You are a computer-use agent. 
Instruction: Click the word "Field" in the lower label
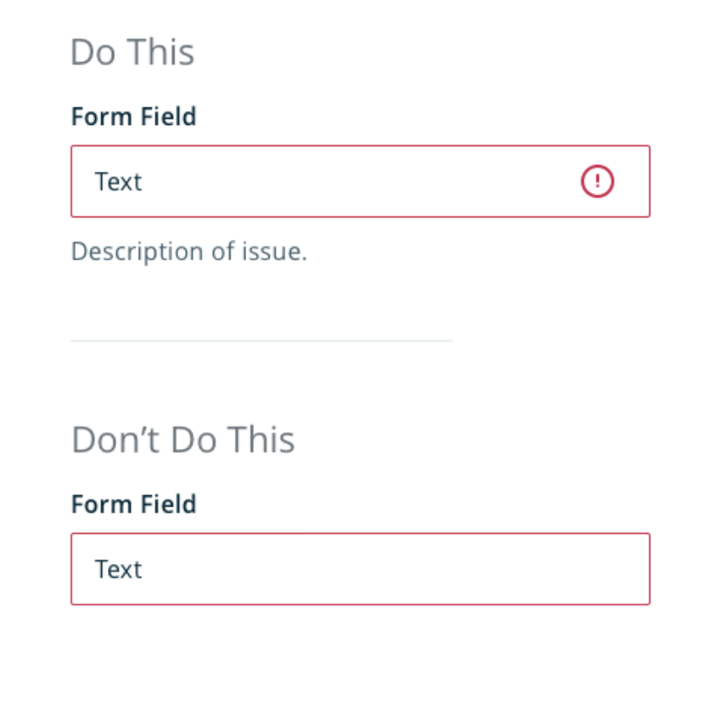coord(168,504)
